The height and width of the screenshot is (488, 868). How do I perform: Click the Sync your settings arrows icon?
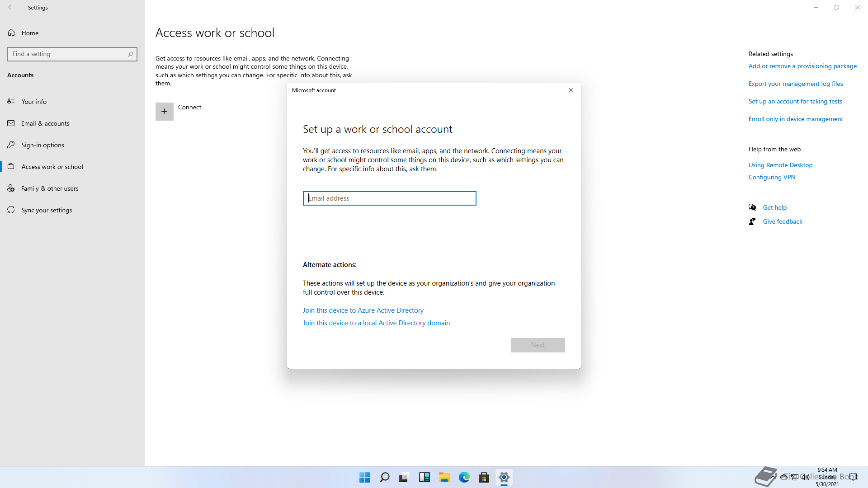click(x=11, y=210)
